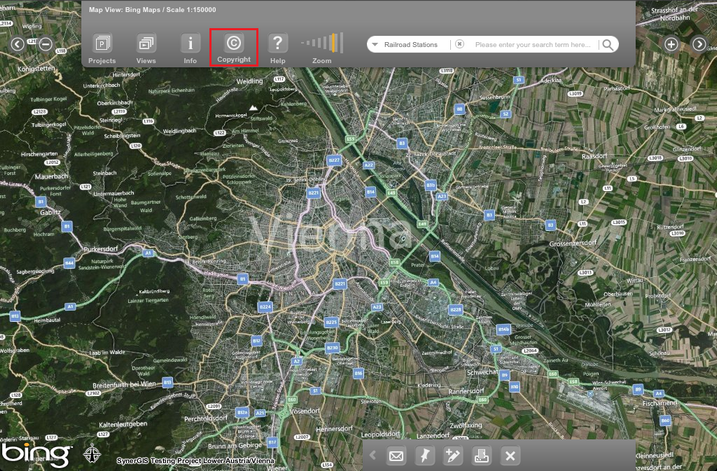This screenshot has height=471, width=717.
Task: Click the Grossenzersdorf place label
Action: click(573, 243)
